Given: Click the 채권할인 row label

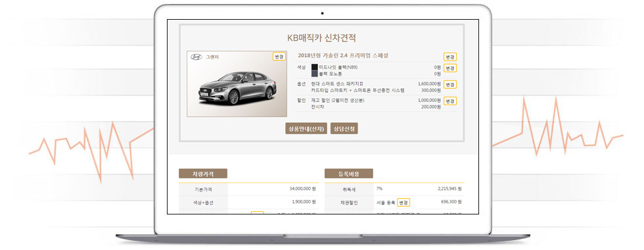Looking at the screenshot, I should coord(350,203).
